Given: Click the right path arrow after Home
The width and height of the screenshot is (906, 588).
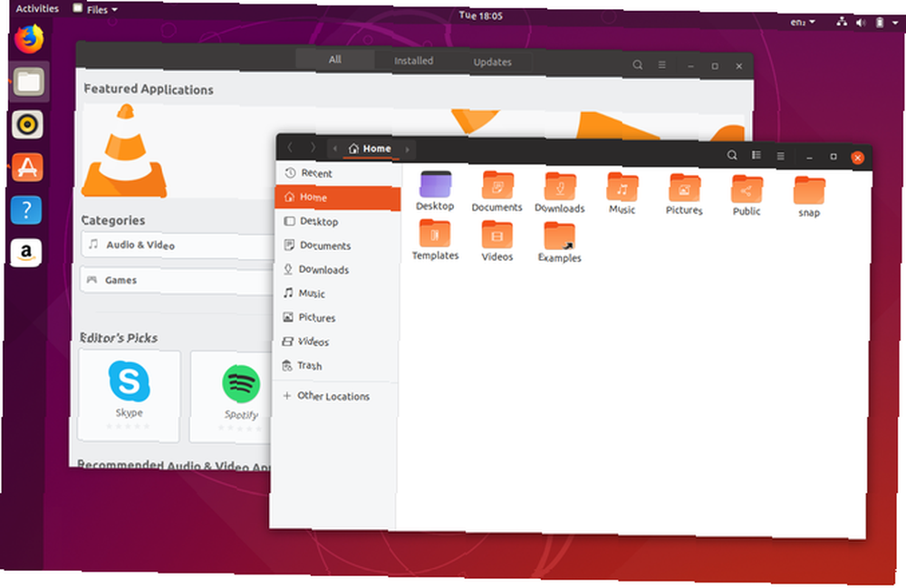Looking at the screenshot, I should click(408, 149).
